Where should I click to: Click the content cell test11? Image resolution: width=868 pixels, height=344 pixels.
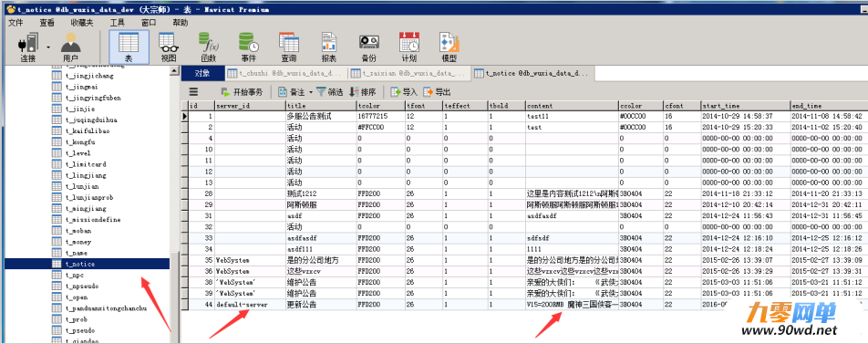point(572,116)
